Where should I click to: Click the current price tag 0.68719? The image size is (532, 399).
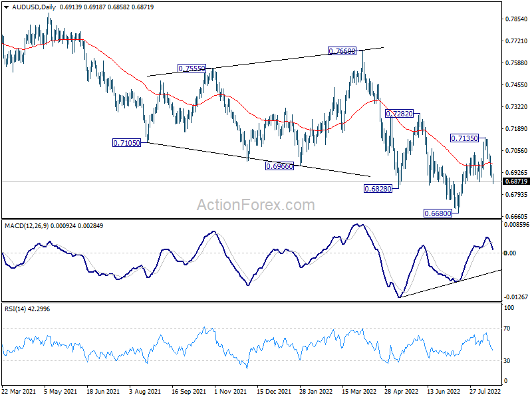pos(517,181)
